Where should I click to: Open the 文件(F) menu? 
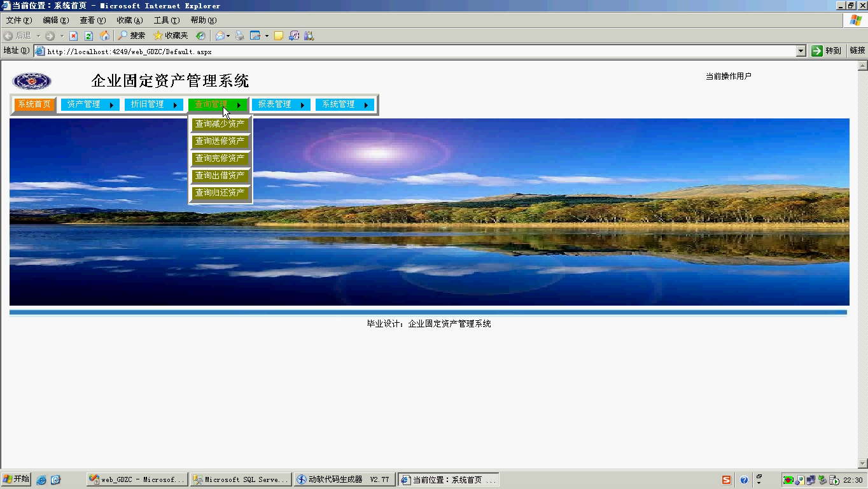[18, 20]
